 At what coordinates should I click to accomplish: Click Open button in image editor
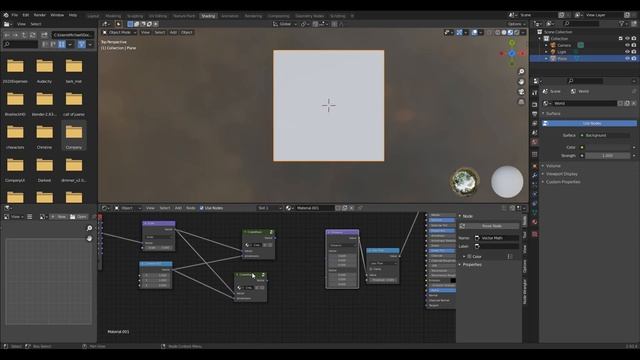[x=78, y=217]
